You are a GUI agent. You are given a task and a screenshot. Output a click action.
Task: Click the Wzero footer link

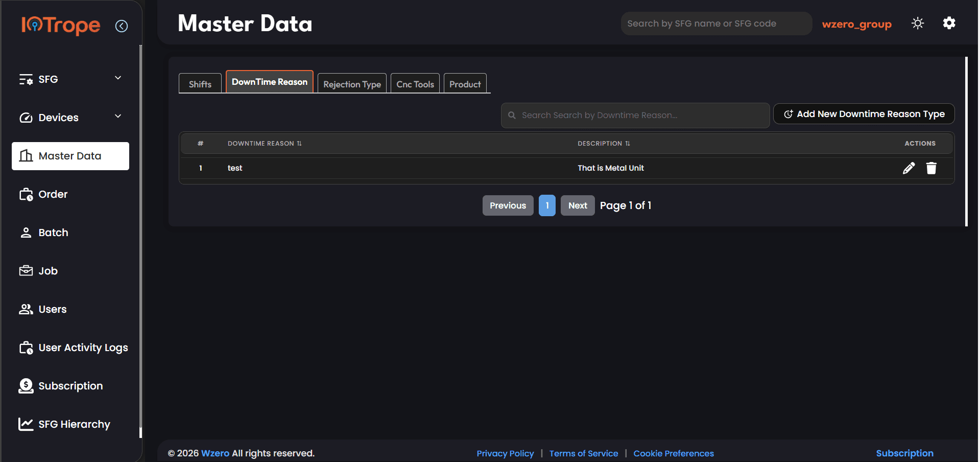click(x=215, y=453)
